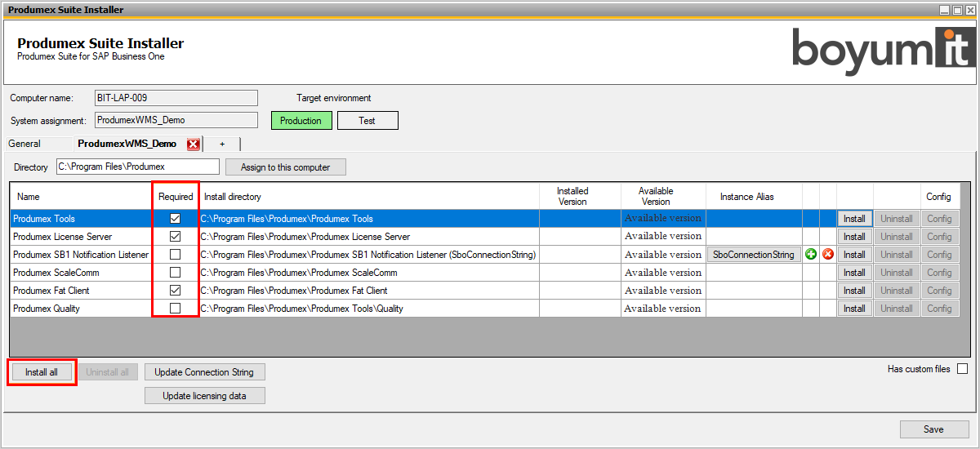Check Required for Produmex Quality
This screenshot has height=449, width=980.
(x=175, y=309)
